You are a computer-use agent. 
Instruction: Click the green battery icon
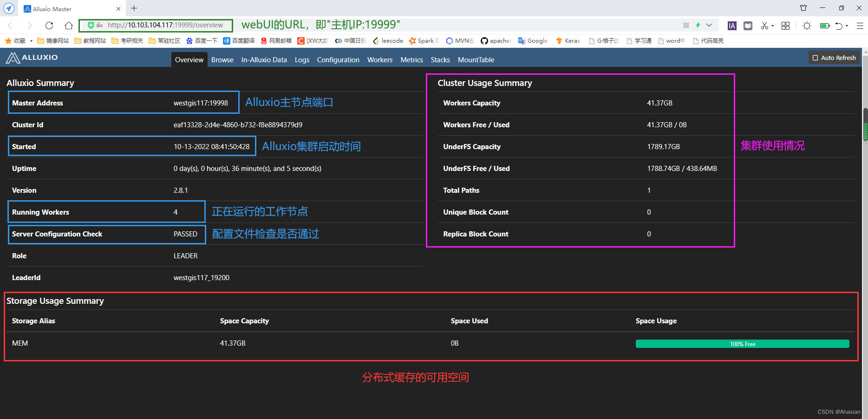pos(825,26)
